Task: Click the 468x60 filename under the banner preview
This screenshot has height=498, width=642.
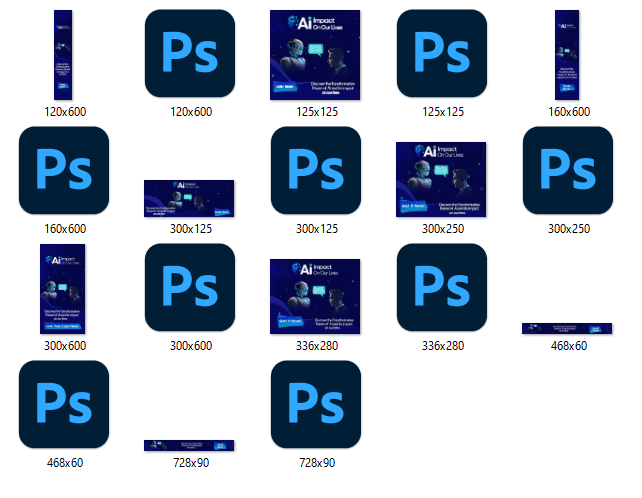Action: (569, 346)
